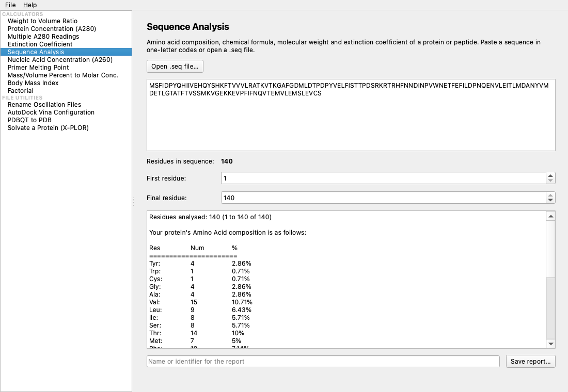Click the Thr: row in composition table
Screen dimensions: 568x392
[x=196, y=333]
